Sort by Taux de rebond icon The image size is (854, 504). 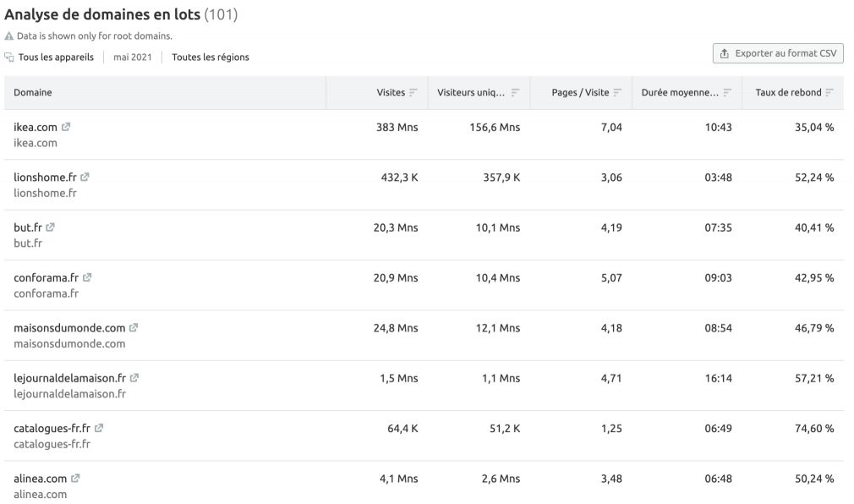(x=829, y=93)
